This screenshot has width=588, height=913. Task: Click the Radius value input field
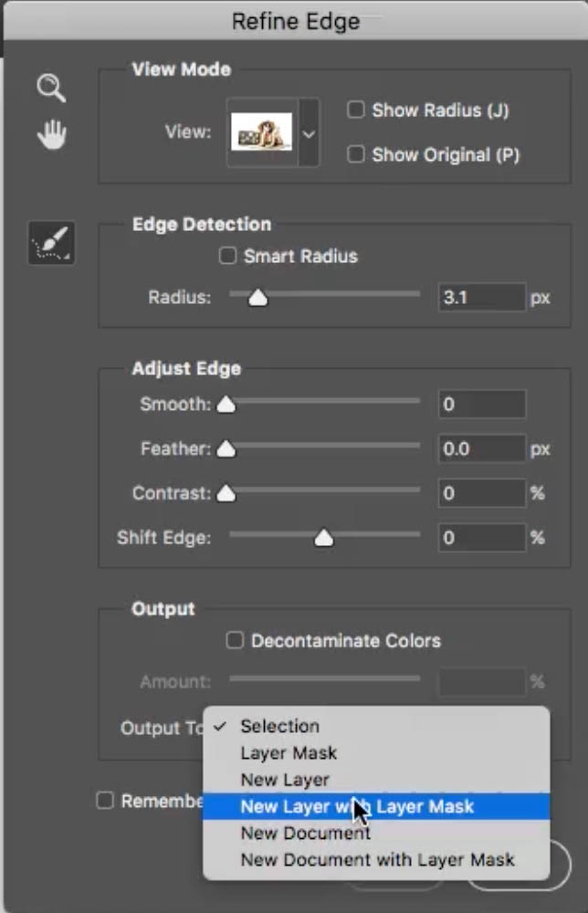(482, 298)
